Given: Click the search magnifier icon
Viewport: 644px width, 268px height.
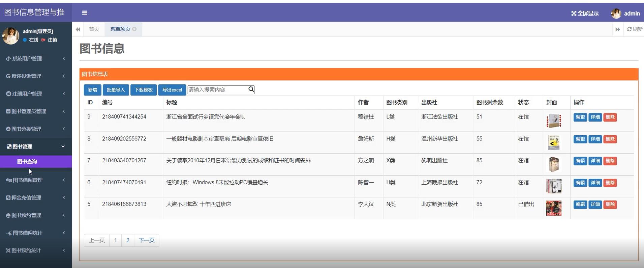Looking at the screenshot, I should click(x=251, y=89).
